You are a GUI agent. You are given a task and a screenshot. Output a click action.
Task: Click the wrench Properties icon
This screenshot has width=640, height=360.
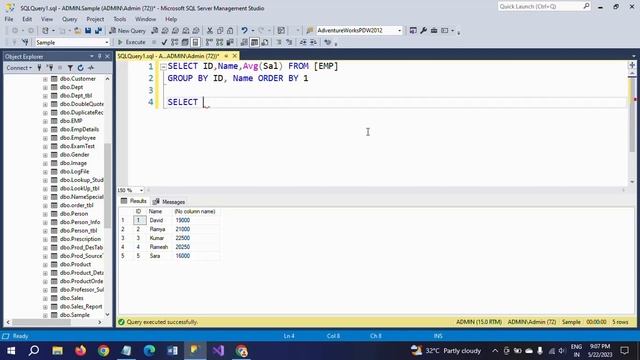tap(423, 31)
